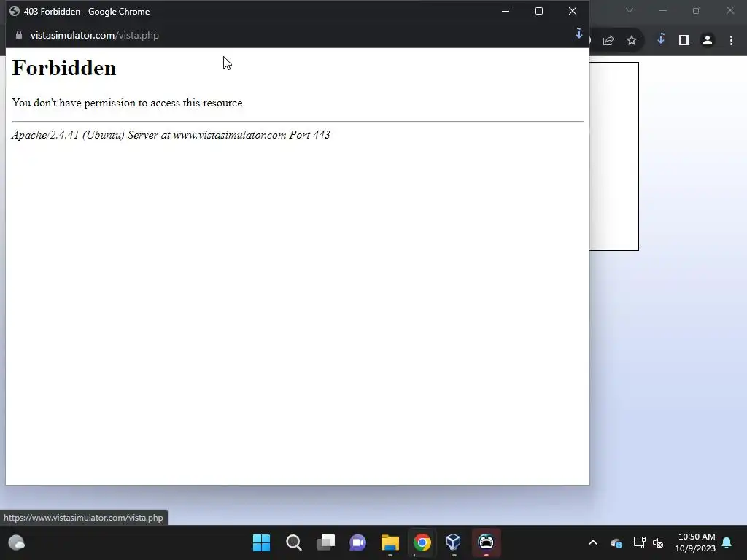Image resolution: width=747 pixels, height=560 pixels.
Task: Open taskbar Search magnifier
Action: tap(294, 542)
